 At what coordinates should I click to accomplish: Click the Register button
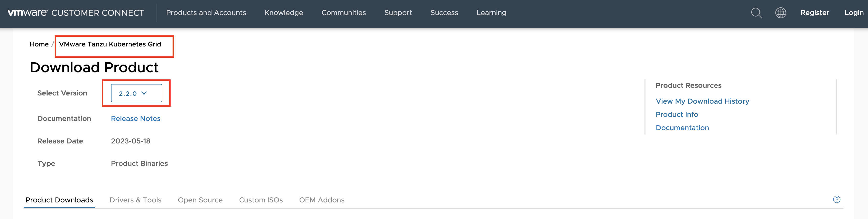click(x=815, y=13)
